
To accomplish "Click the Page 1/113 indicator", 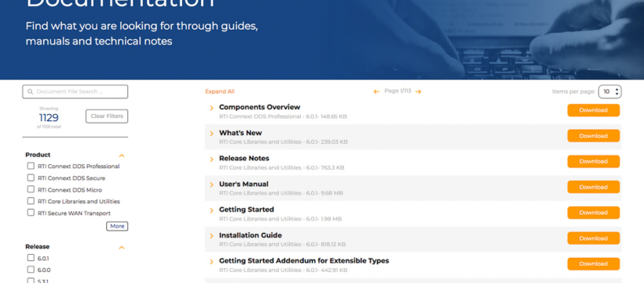I will (397, 91).
